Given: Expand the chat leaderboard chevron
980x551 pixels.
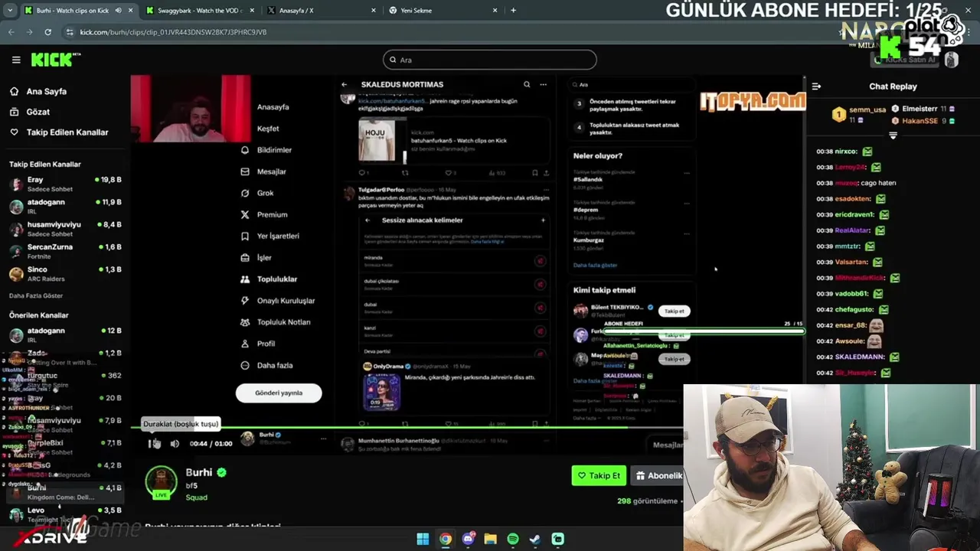Looking at the screenshot, I should click(x=893, y=135).
